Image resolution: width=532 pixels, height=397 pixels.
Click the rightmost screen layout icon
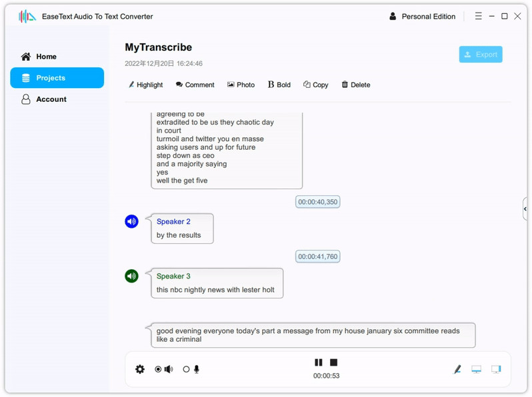click(496, 369)
